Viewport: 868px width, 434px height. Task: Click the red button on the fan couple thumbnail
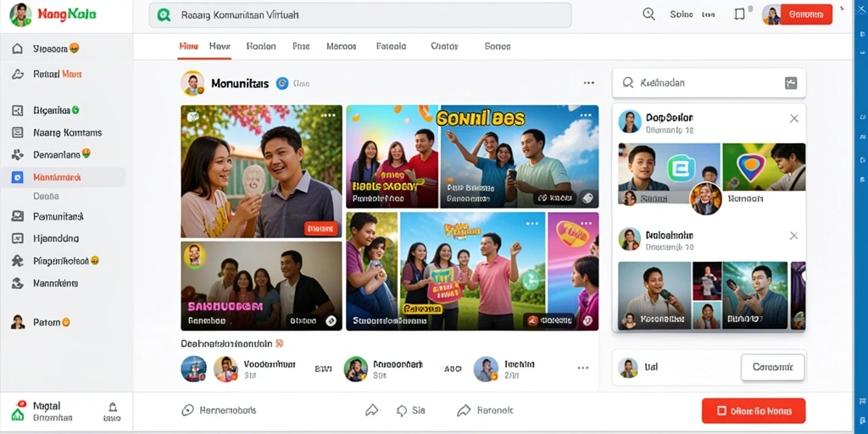coord(321,228)
